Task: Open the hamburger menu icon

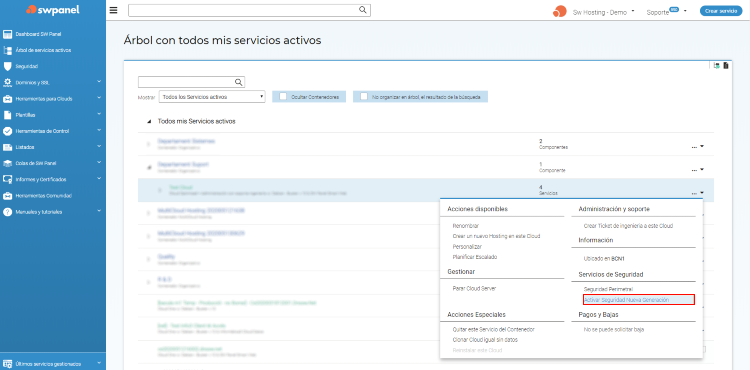Action: (x=113, y=11)
